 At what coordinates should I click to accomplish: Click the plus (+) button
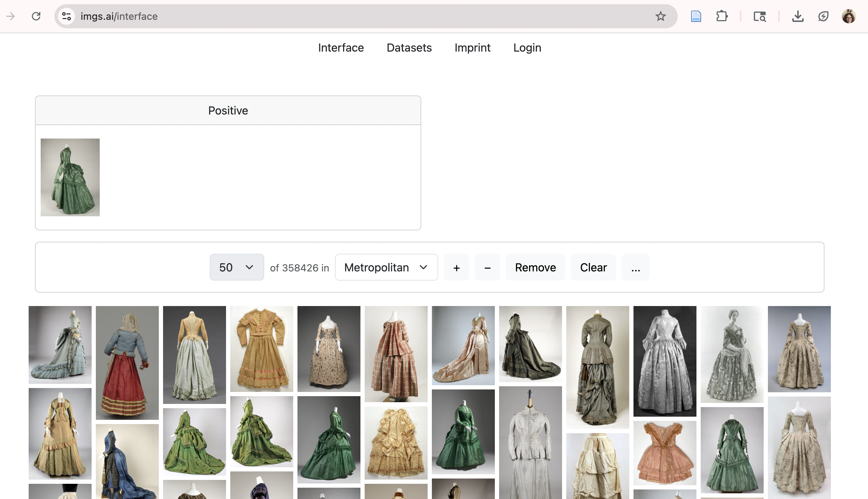456,267
